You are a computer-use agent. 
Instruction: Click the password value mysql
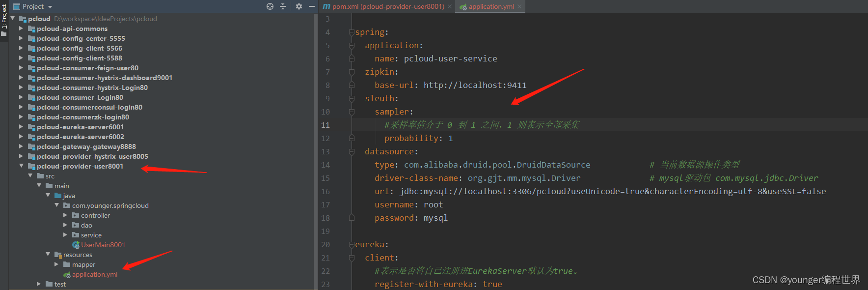tap(435, 218)
